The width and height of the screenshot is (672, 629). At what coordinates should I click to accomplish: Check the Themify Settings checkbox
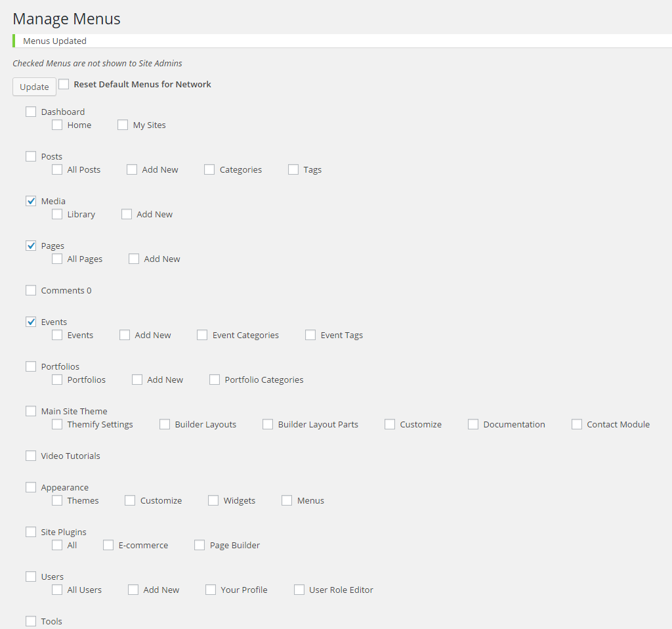[57, 424]
